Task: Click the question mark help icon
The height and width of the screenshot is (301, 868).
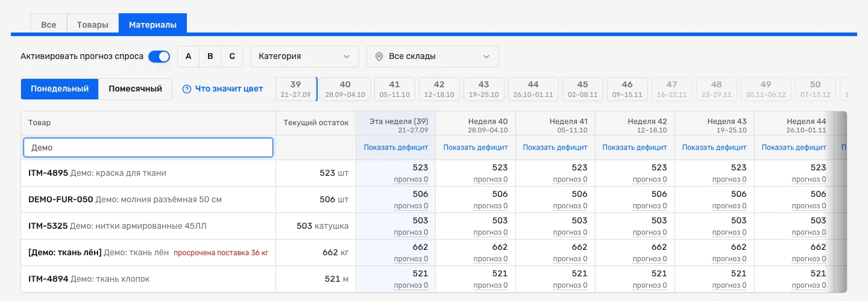Action: (187, 89)
